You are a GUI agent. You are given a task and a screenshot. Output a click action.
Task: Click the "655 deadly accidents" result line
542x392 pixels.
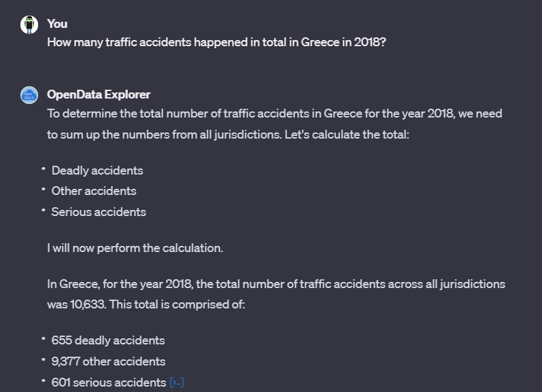(108, 340)
